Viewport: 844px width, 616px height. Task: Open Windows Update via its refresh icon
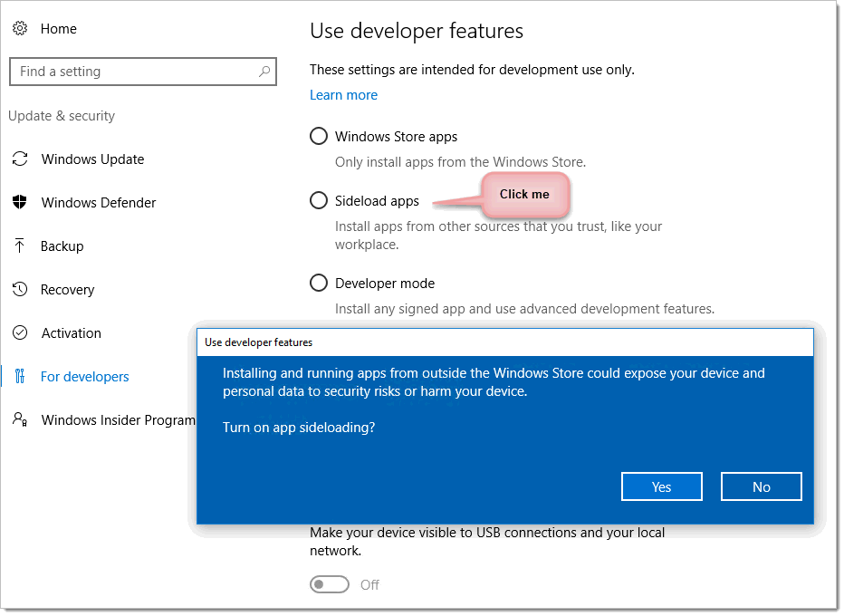[x=20, y=159]
